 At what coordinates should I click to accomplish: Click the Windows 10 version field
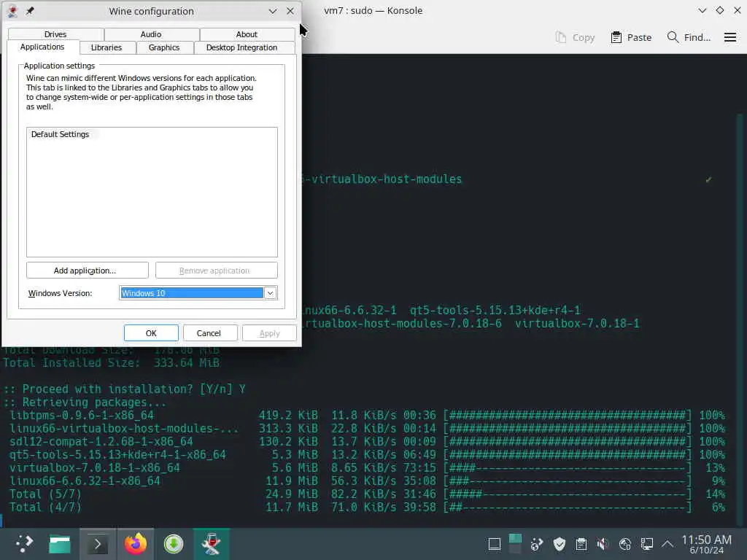tap(192, 293)
